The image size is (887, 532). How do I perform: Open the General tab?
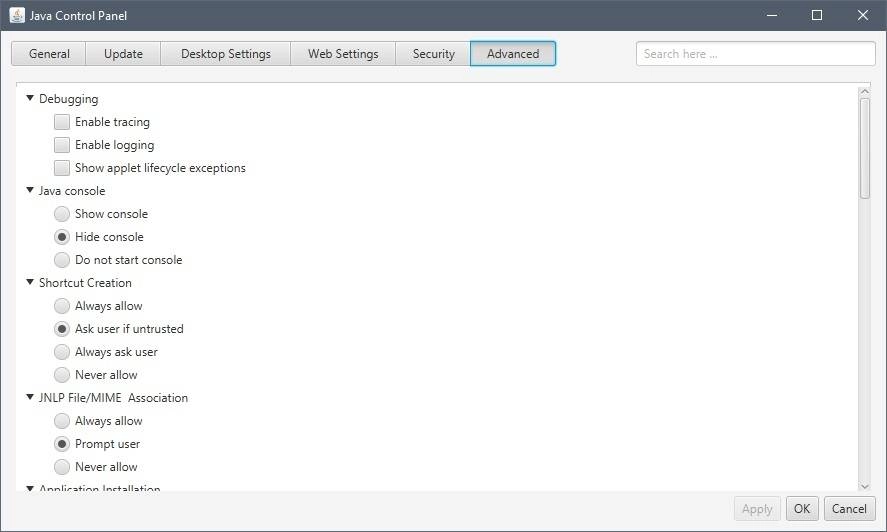49,54
